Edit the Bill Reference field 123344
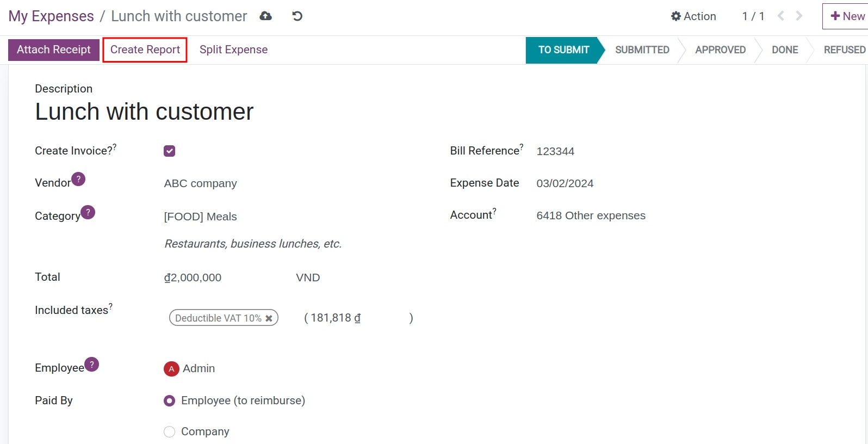Screen dimensions: 868x444 (x=555, y=151)
